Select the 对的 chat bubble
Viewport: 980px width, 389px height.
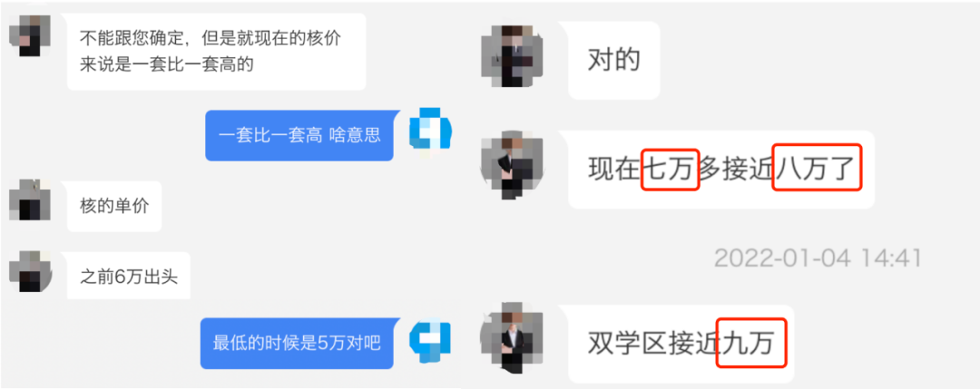[613, 60]
